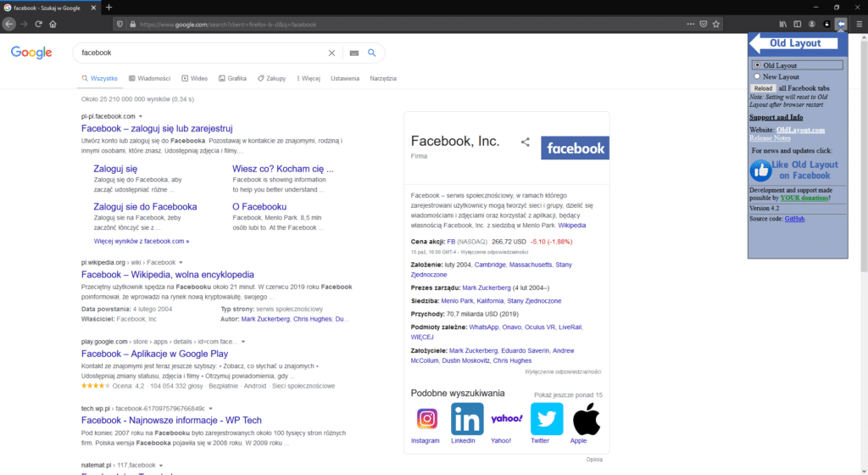868x475 pixels.
Task: Click the Firefox forward arrow button
Action: tap(24, 24)
